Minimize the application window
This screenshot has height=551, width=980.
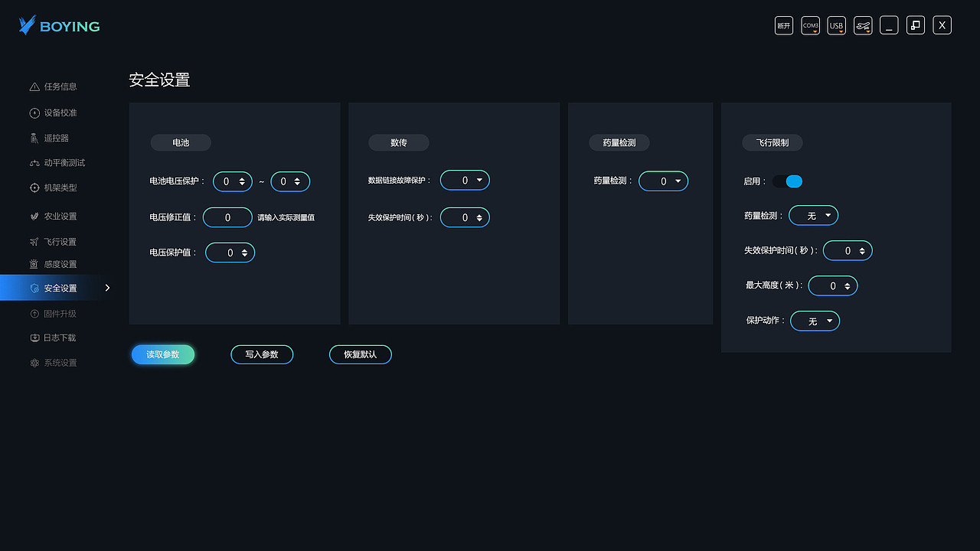(889, 25)
